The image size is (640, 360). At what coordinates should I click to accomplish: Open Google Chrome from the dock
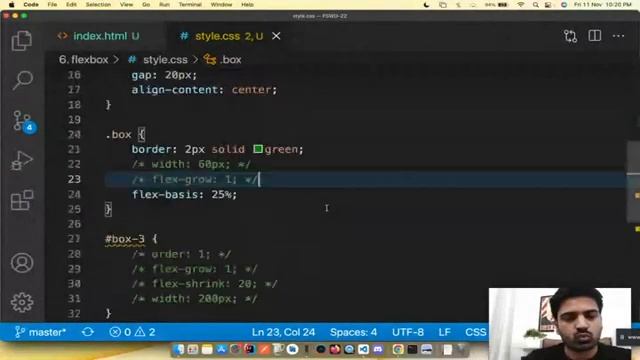click(398, 349)
